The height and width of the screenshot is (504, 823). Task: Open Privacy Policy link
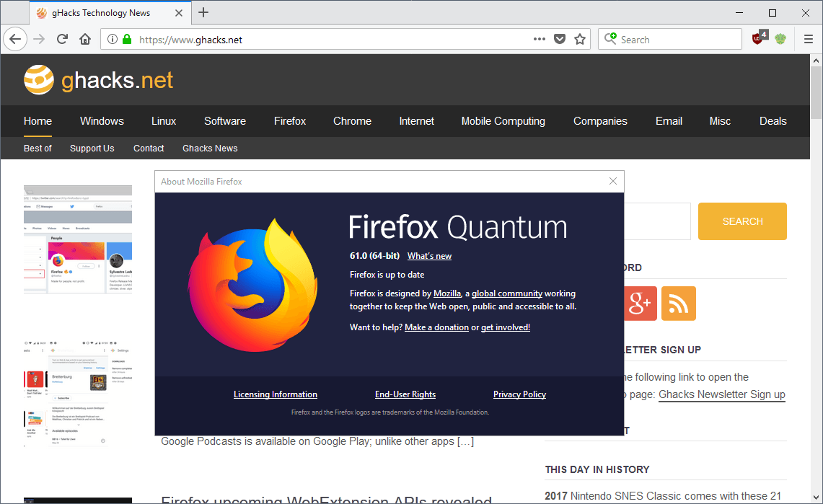coord(519,394)
